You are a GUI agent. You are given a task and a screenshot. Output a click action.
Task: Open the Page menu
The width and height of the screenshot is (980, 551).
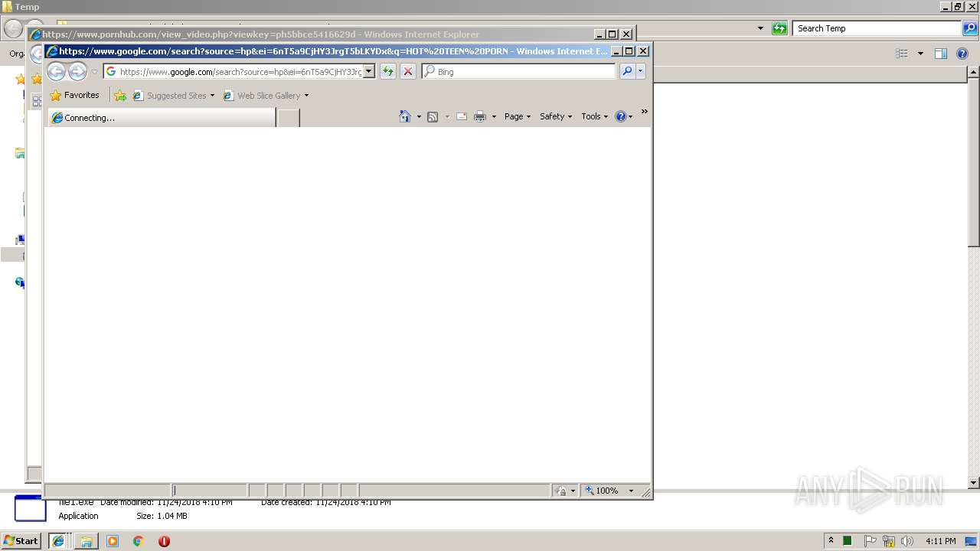(518, 116)
